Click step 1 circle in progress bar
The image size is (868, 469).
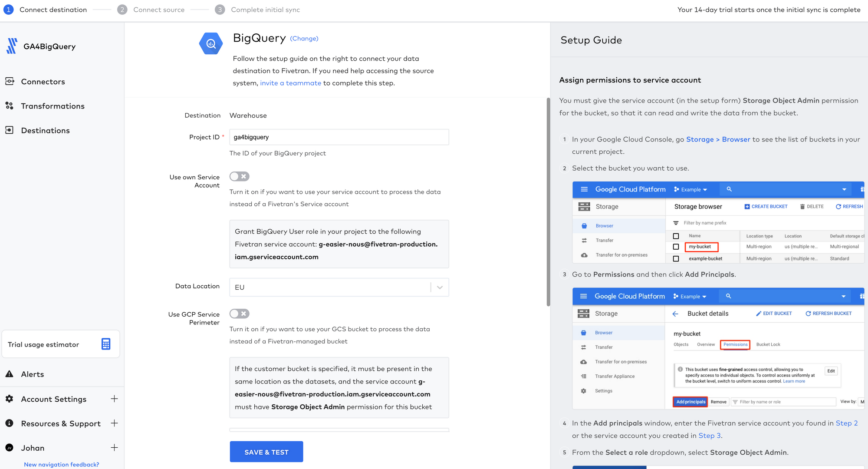(x=8, y=10)
